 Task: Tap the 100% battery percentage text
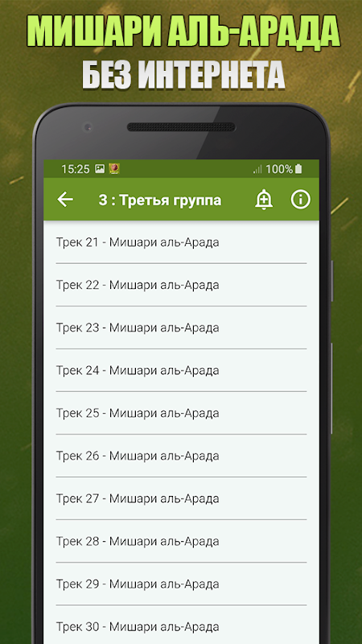click(x=279, y=169)
